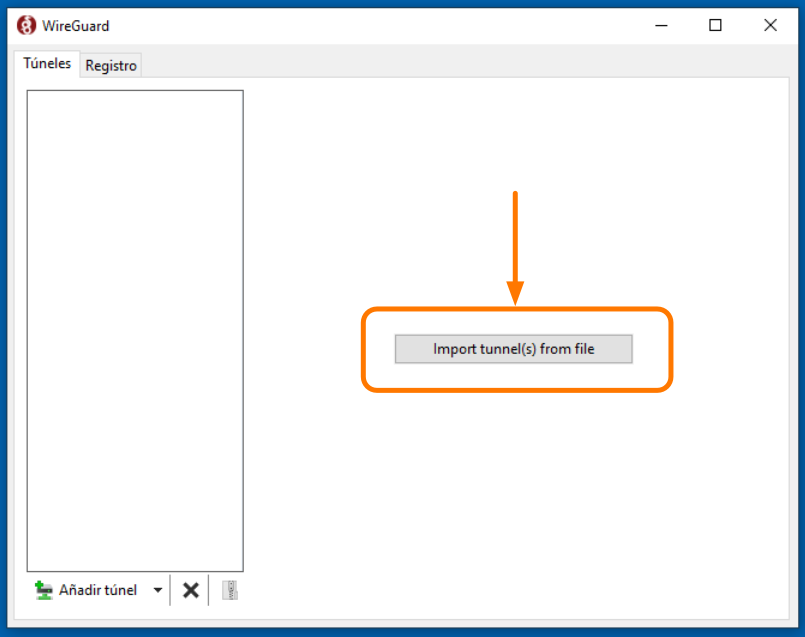Click the Añadir túnel text label

pos(98,590)
